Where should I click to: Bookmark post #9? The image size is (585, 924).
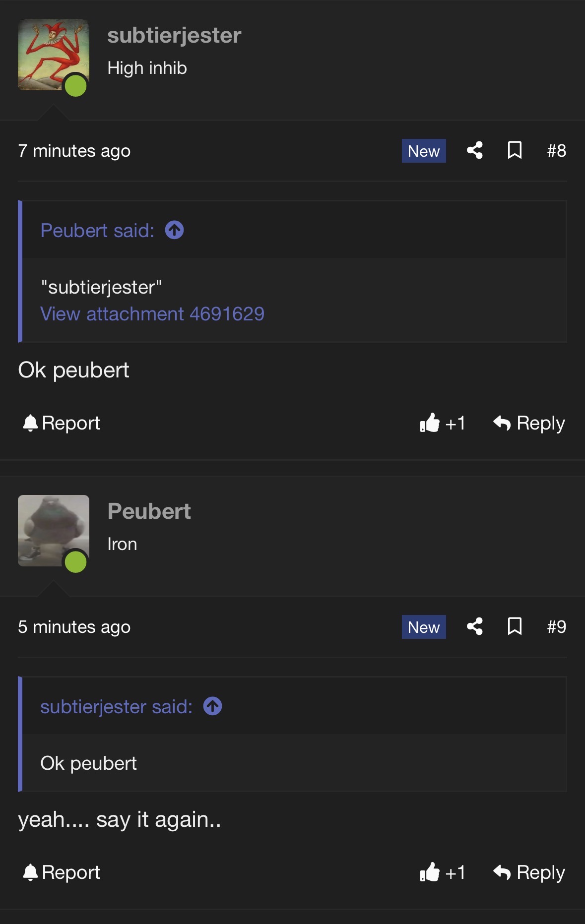pyautogui.click(x=515, y=626)
